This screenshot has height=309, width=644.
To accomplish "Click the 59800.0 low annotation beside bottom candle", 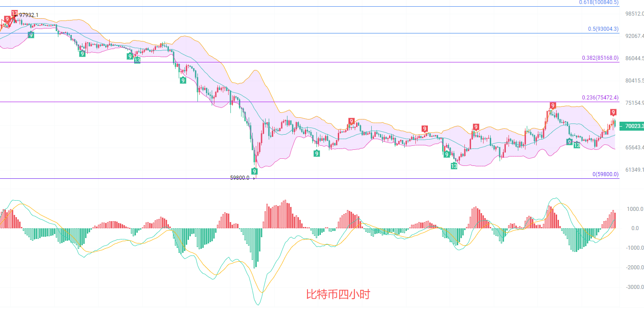I will 240,177.
